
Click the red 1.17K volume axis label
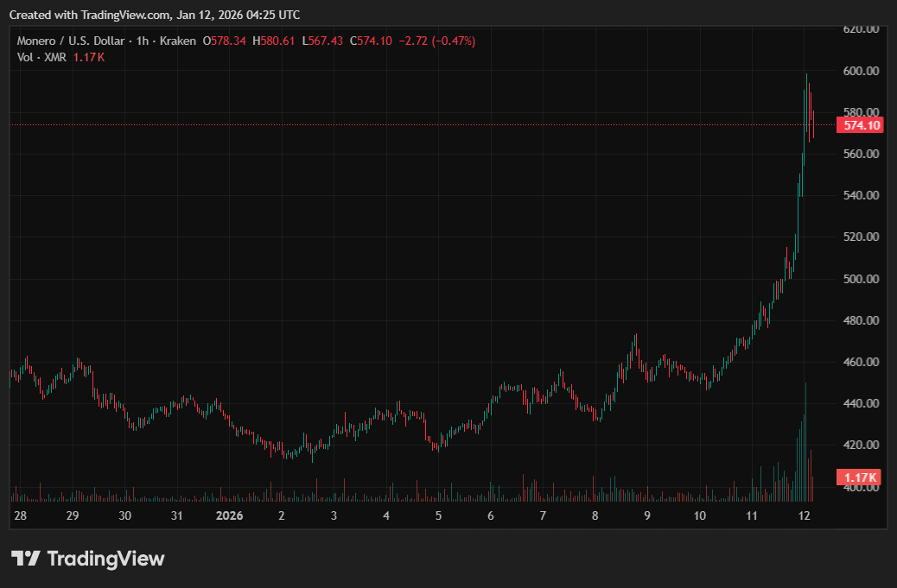(861, 477)
